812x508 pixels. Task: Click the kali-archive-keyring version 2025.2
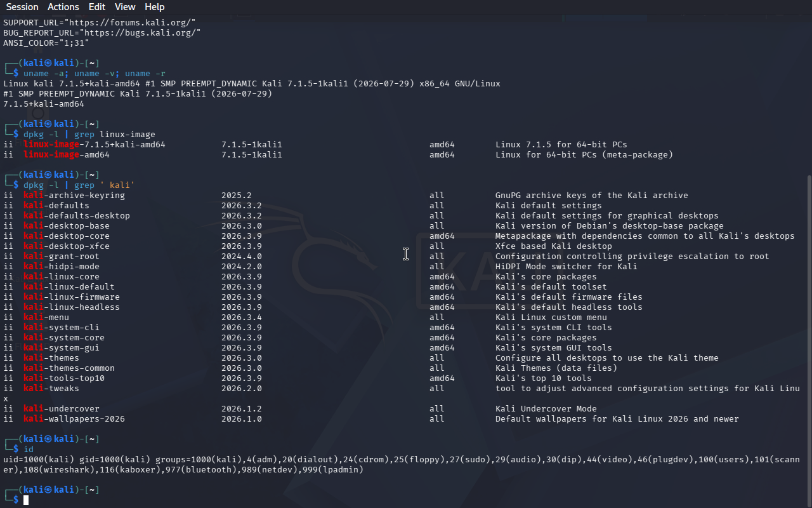(x=237, y=196)
